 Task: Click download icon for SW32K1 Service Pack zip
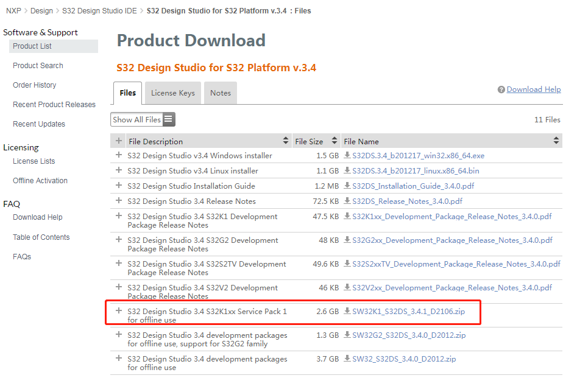pyautogui.click(x=347, y=312)
